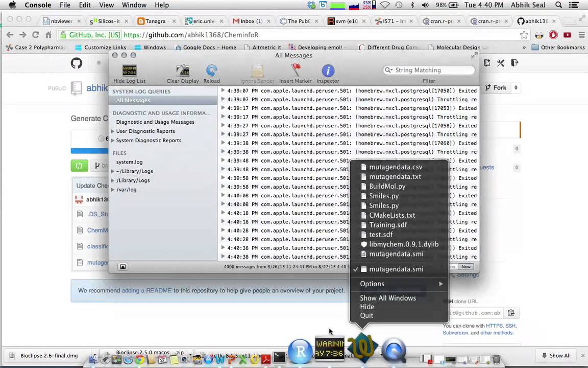Image resolution: width=588 pixels, height=368 pixels.
Task: Expand the /Library/Logs folder
Action: click(113, 180)
